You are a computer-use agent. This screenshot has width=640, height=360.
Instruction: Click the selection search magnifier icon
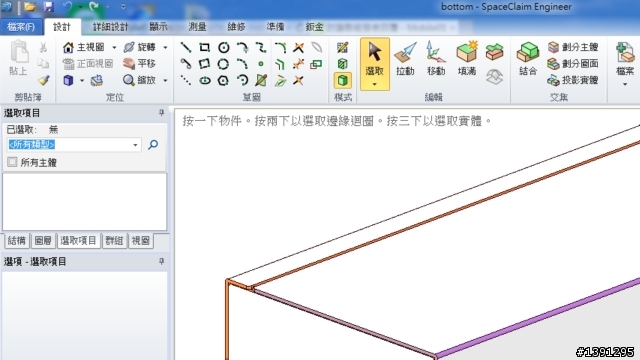click(x=153, y=144)
